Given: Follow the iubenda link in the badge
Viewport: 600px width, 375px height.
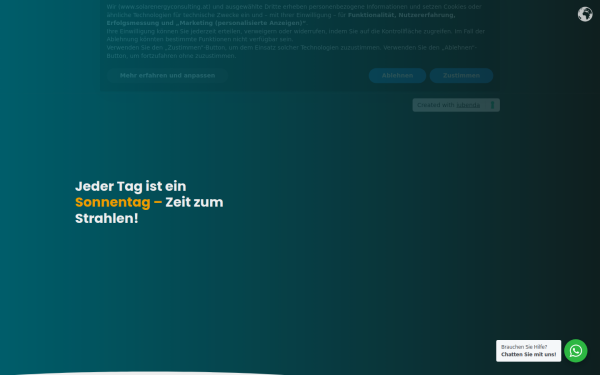Looking at the screenshot, I should coord(468,105).
